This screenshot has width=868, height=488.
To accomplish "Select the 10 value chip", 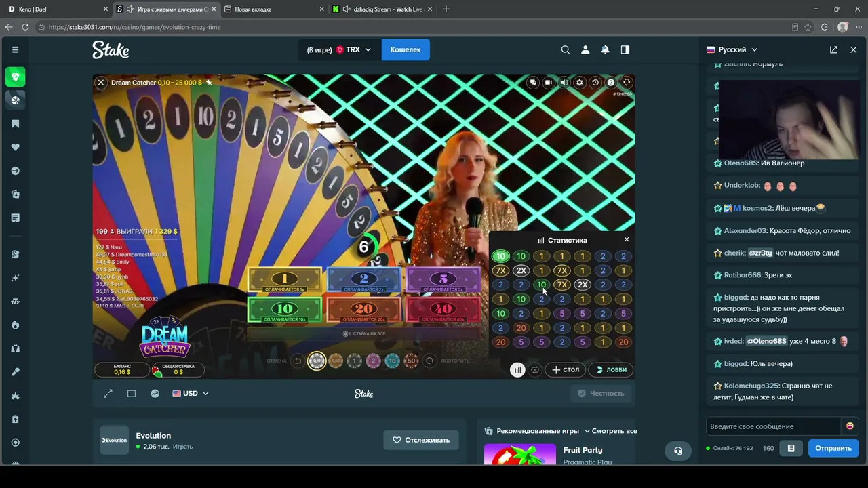I will click(392, 361).
